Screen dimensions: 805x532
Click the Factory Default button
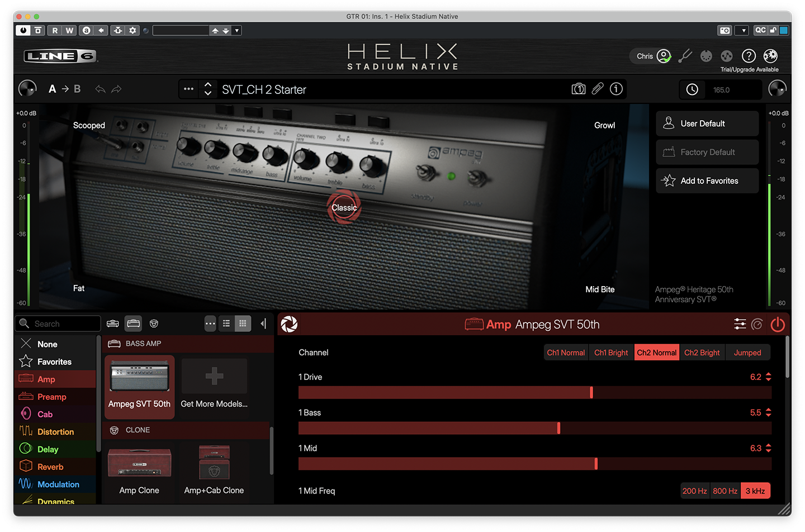707,152
